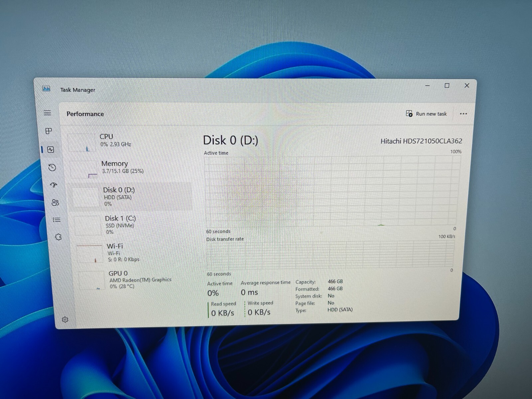Open the Startup apps page icon
Screen dimensions: 532x399
(54, 185)
